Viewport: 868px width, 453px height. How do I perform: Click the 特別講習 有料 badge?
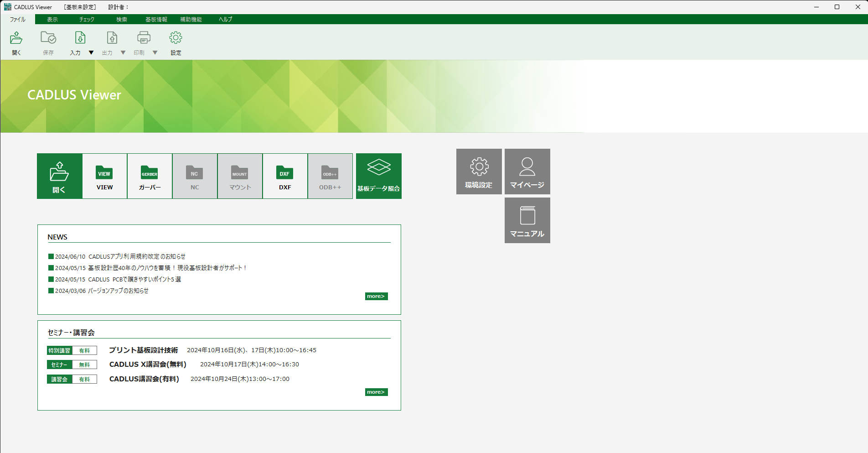click(72, 350)
